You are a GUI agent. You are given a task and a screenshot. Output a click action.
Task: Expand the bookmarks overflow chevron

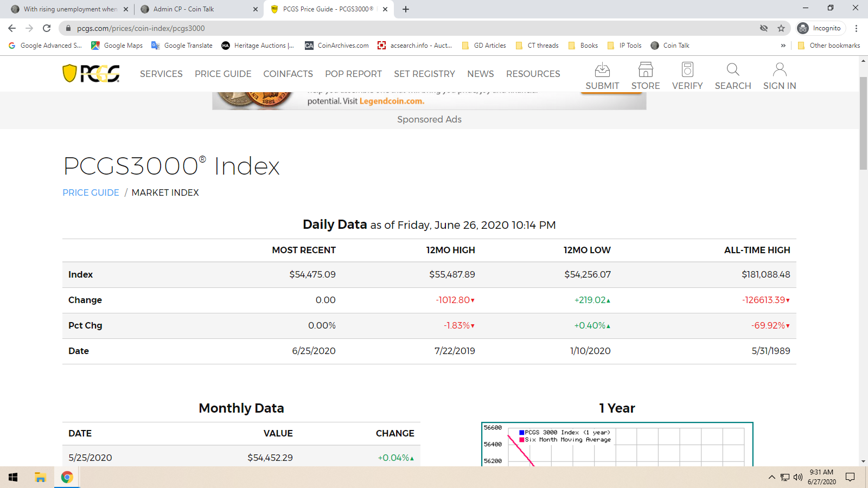(x=783, y=46)
